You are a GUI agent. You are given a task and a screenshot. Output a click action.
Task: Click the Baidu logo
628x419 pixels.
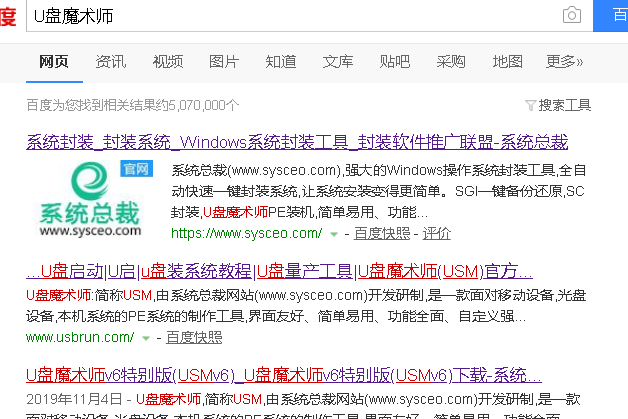(x=8, y=16)
